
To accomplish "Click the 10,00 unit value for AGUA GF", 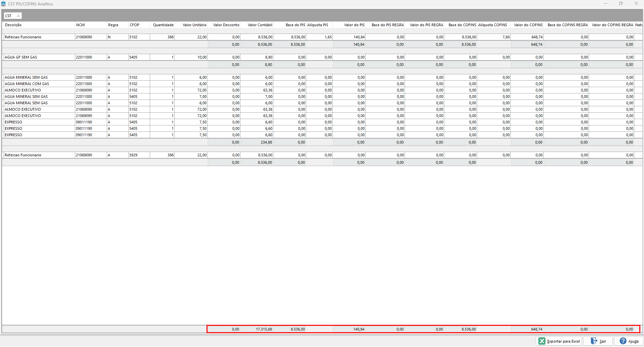I will (202, 57).
